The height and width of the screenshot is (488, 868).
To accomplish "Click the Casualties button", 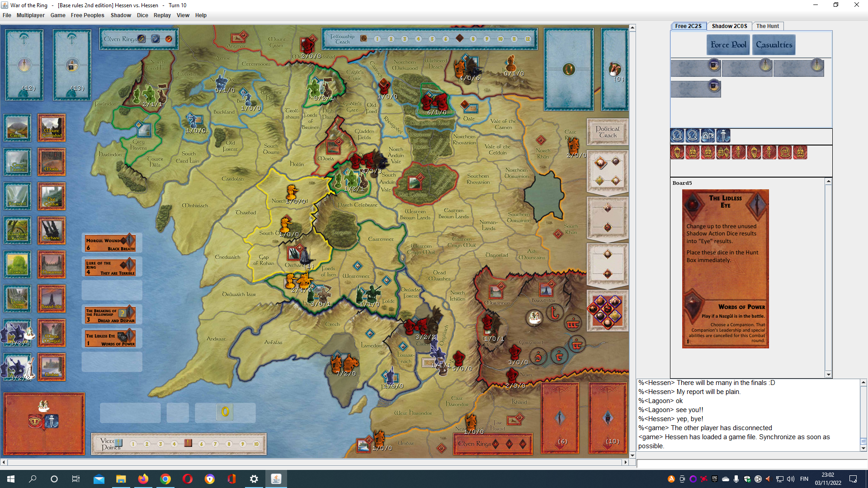I will (x=774, y=45).
